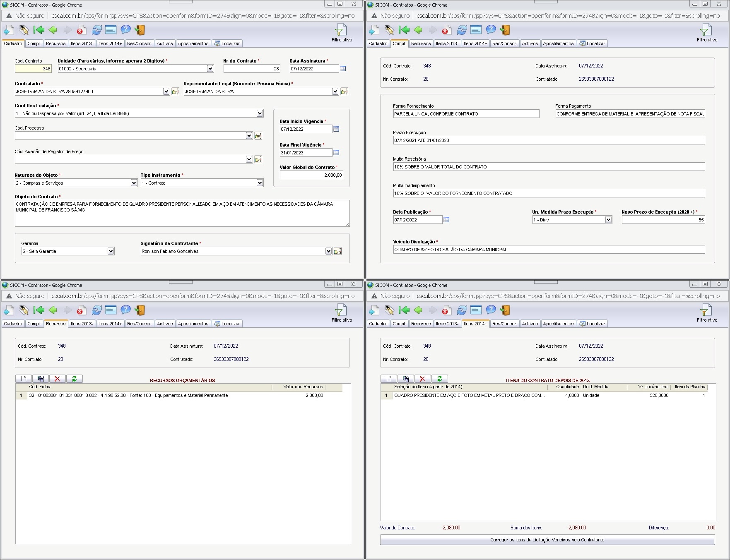Click lookup icon beside Cód. Processo dropdown
Screen dimensions: 730x560
click(x=258, y=136)
